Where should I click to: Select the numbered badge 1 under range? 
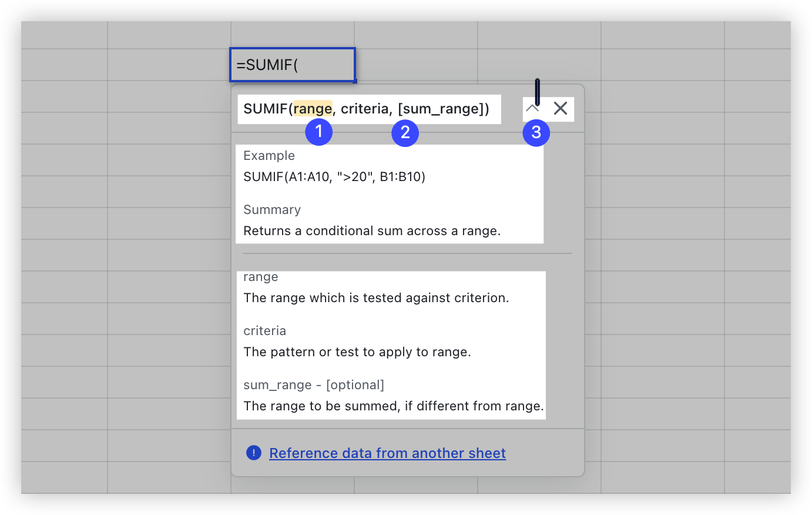point(319,133)
